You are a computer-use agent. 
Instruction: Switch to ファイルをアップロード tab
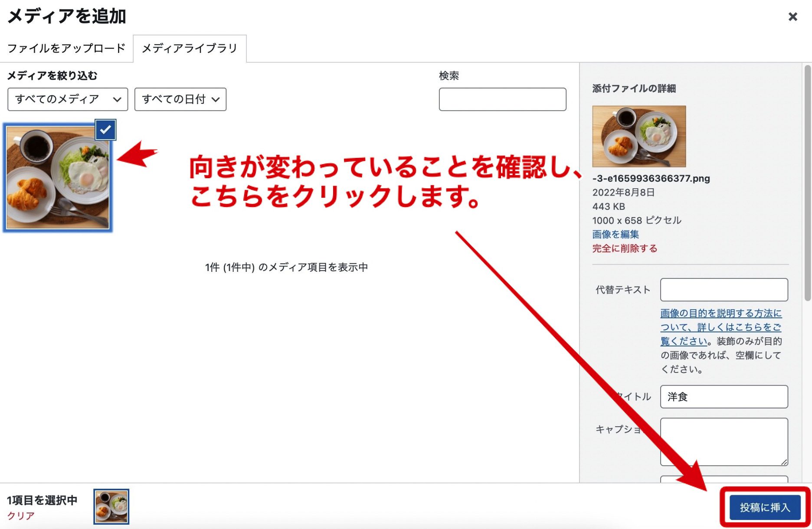(66, 48)
